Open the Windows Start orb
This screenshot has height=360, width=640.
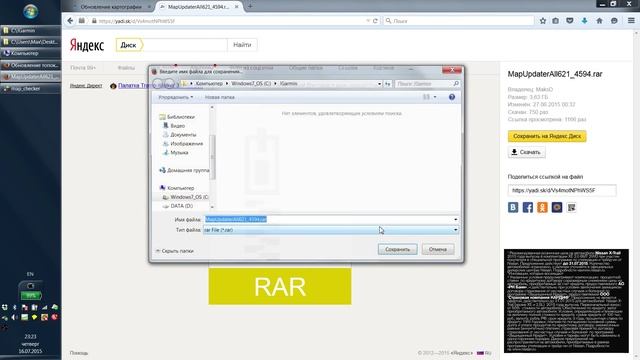pos(31,11)
